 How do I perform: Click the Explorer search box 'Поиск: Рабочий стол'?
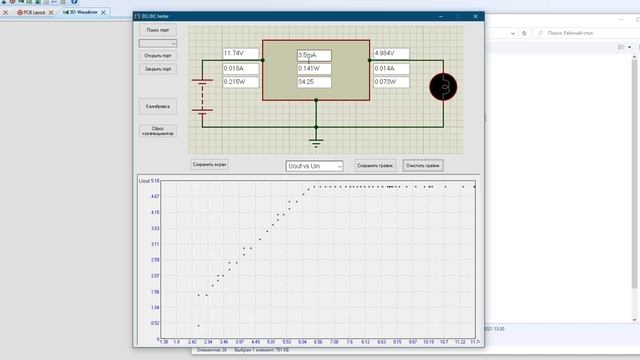click(x=587, y=33)
